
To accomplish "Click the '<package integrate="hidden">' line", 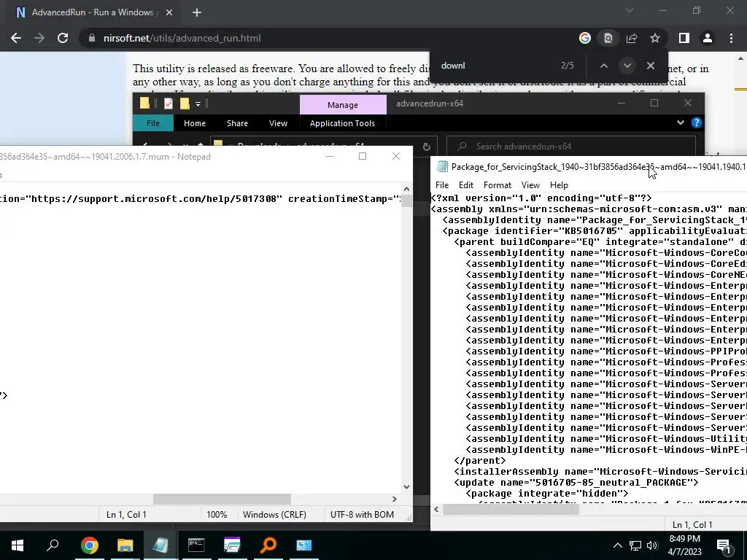I will click(547, 494).
